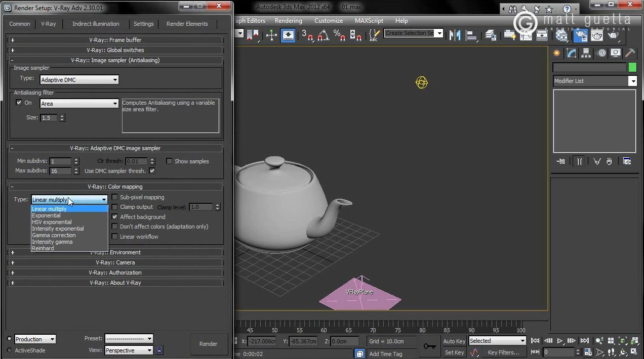This screenshot has width=644, height=359.
Task: Click Remove Modifier from stack icon
Action: 609,161
